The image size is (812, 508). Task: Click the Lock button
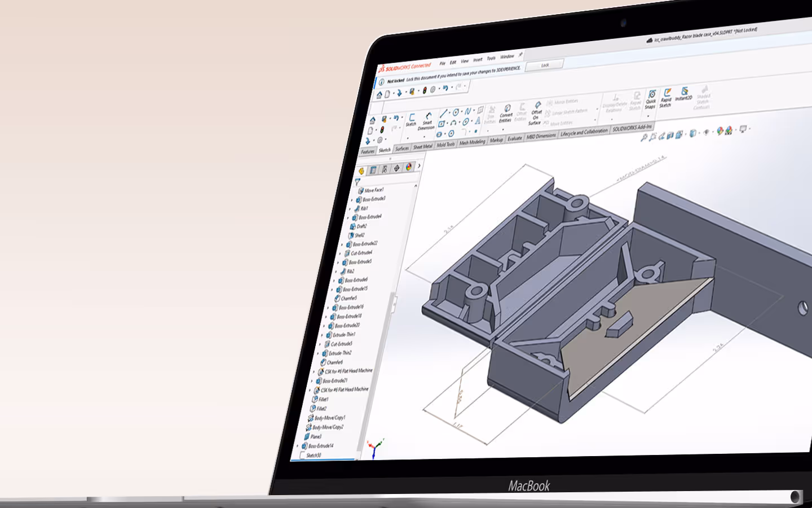[544, 65]
